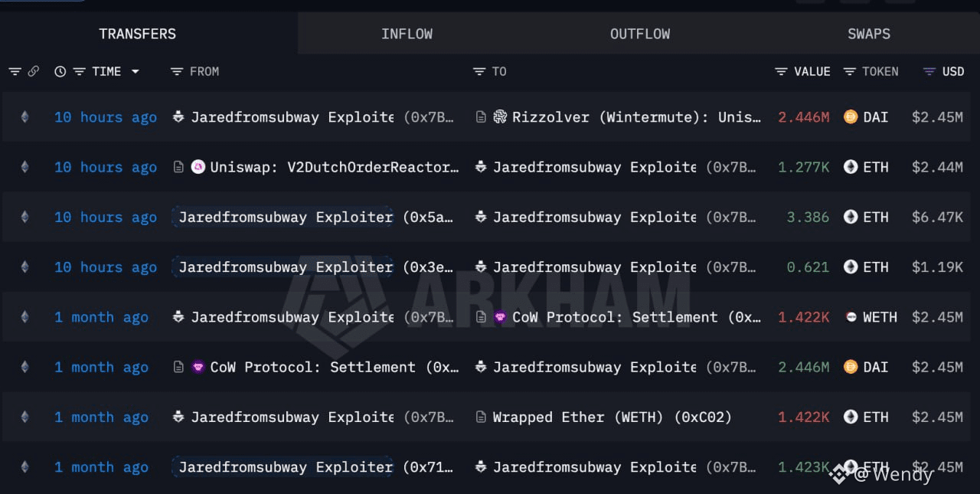Screen dimensions: 980x494
Task: Open CoW Protocol: Settlement recipient entity
Action: click(637, 317)
